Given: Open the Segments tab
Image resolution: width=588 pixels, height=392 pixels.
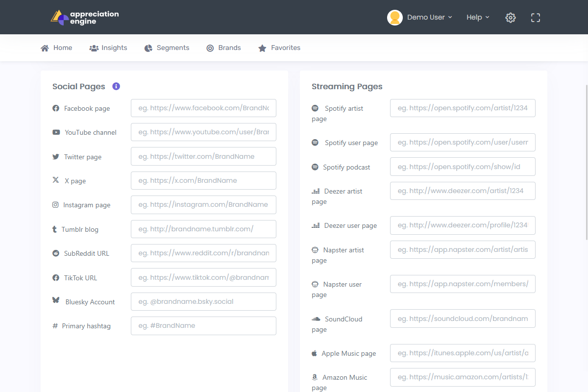Looking at the screenshot, I should click(x=167, y=48).
